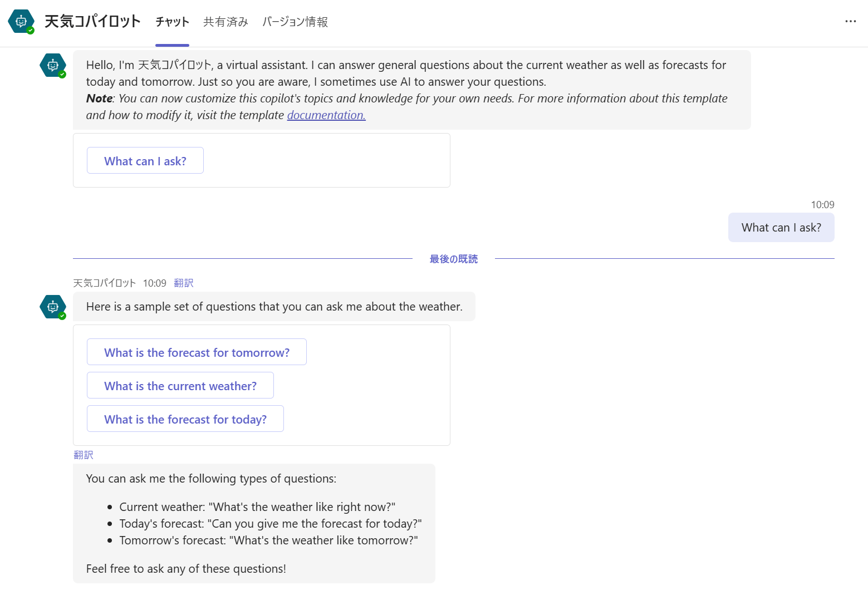Open the template documentation link

coord(326,115)
